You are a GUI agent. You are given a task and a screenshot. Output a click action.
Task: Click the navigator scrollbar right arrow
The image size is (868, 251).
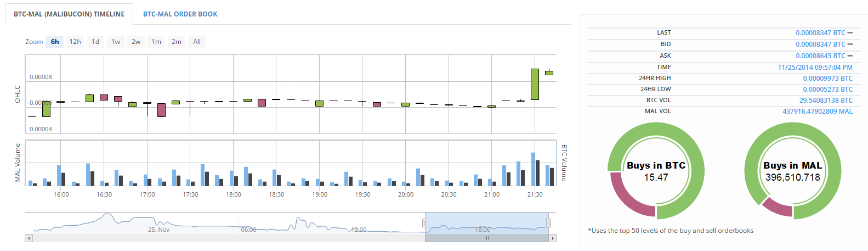553,238
